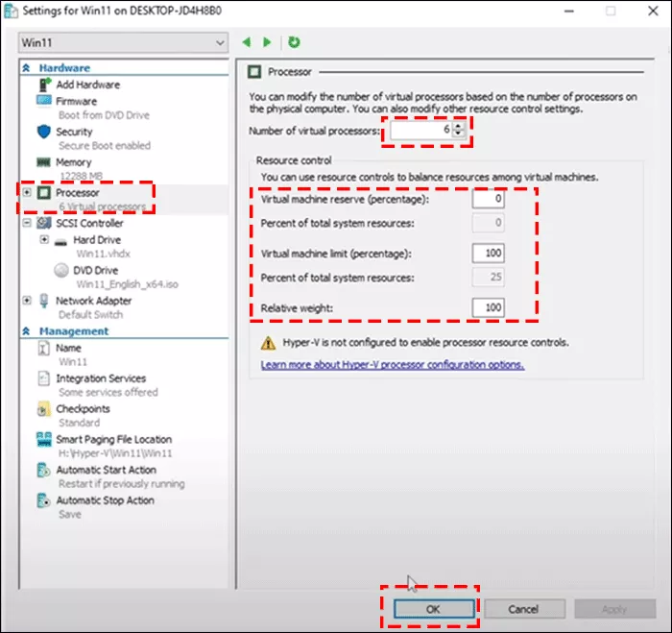Select Add Hardware in the tree
Screen dimensions: 672x633
tap(88, 85)
